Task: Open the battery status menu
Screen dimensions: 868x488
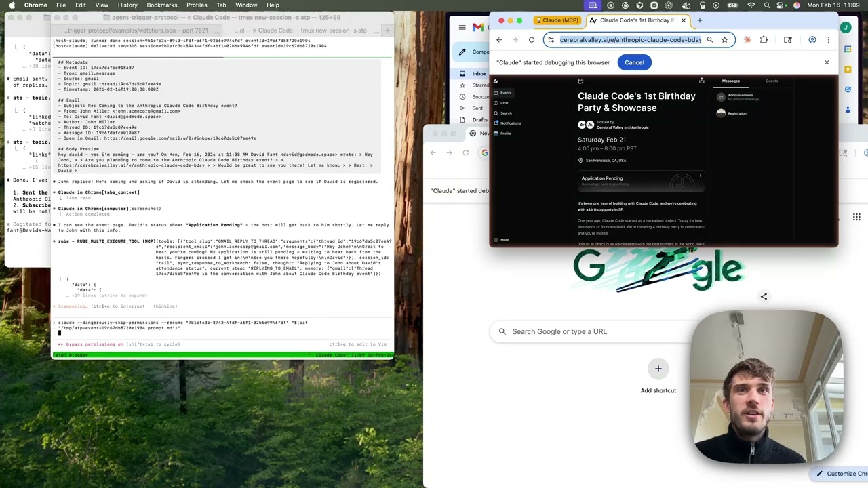Action: point(734,5)
